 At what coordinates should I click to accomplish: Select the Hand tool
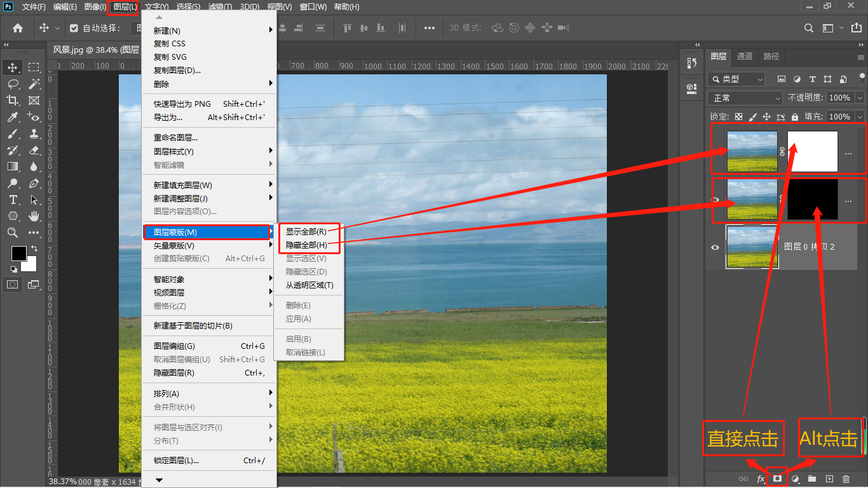(x=34, y=216)
